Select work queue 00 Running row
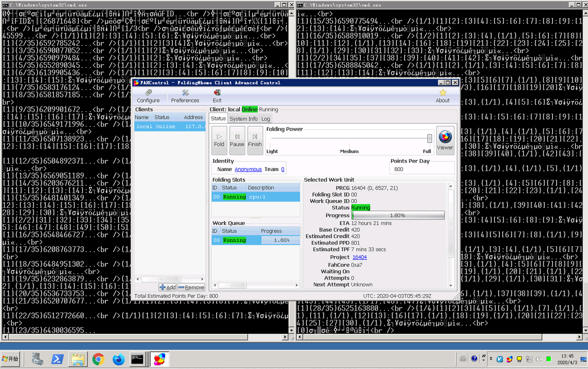 [x=256, y=240]
